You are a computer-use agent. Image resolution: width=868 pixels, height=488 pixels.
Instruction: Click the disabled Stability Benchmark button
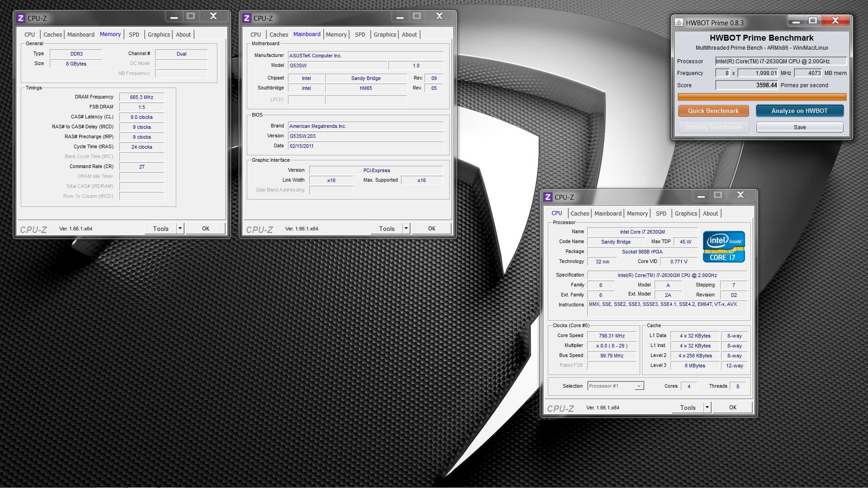(x=713, y=127)
